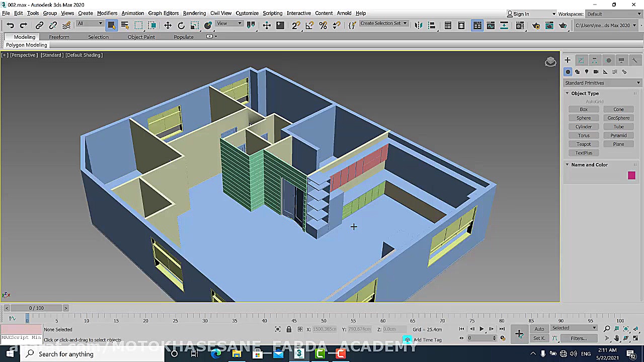Toggle the ribbon display in the main toolbar
The image size is (644, 362).
(477, 26)
